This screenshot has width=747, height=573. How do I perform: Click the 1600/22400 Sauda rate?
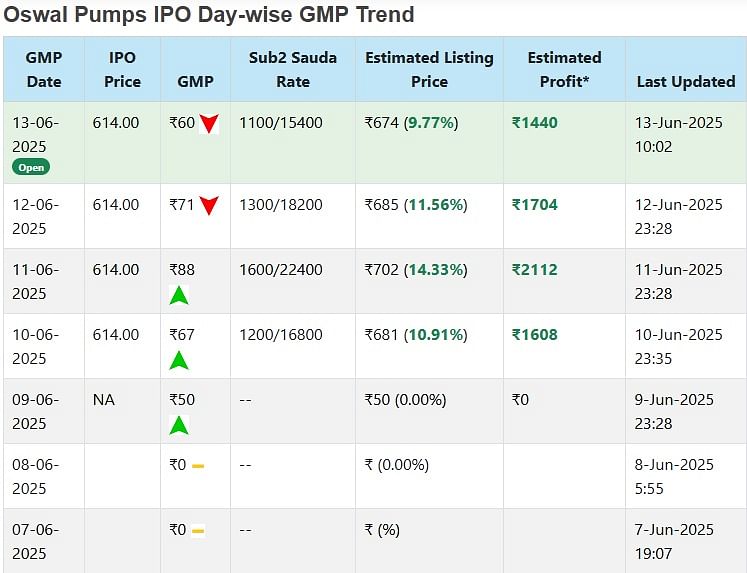[x=281, y=270]
